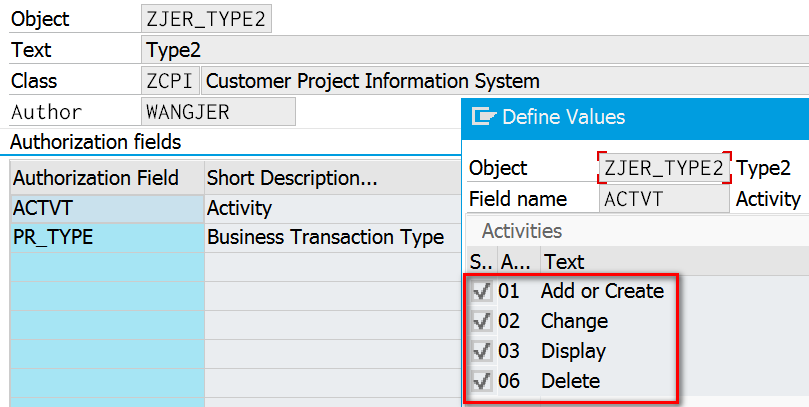The width and height of the screenshot is (809, 407).
Task: Click the main Object field ZJER_TYPE2
Action: pyautogui.click(x=207, y=19)
